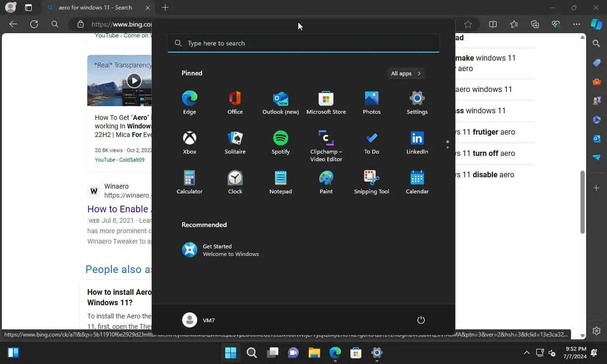The image size is (607, 364).
Task: Open Solitaire from Start menu
Action: click(235, 143)
